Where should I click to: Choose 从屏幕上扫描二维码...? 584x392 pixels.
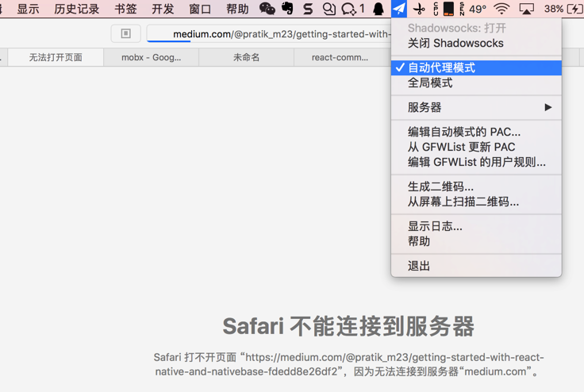pyautogui.click(x=476, y=202)
